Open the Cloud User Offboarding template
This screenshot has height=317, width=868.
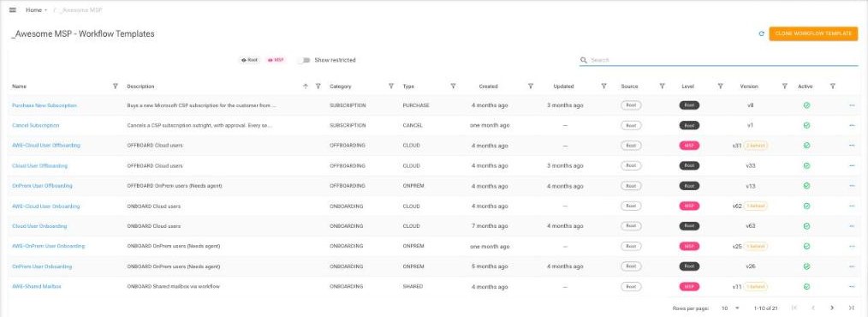pyautogui.click(x=40, y=165)
